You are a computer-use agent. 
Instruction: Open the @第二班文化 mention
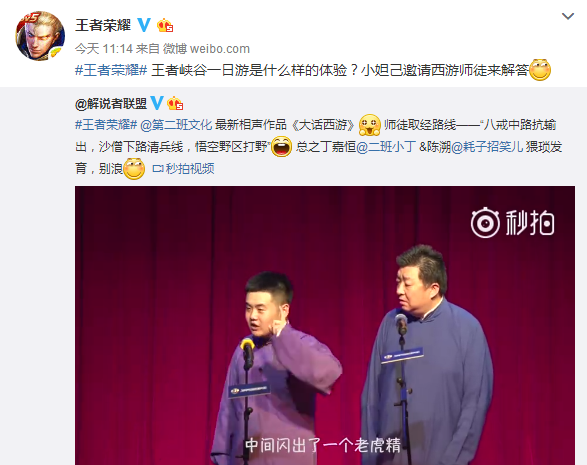pos(176,125)
